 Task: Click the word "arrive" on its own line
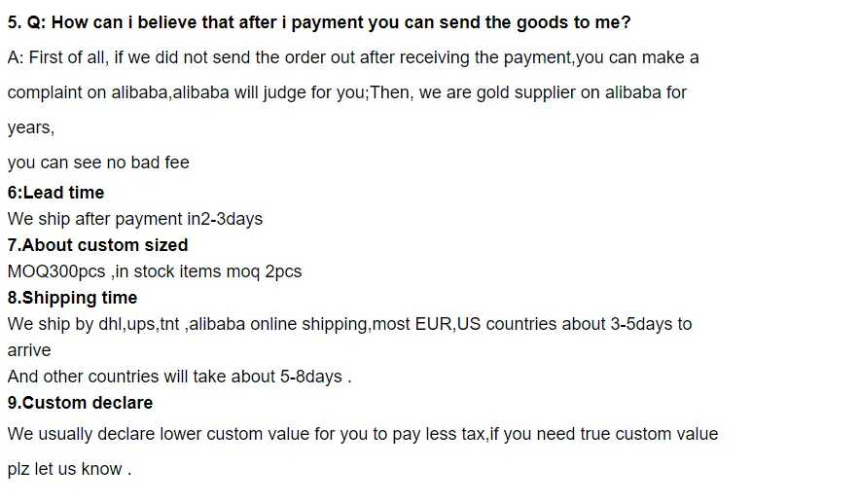[29, 350]
